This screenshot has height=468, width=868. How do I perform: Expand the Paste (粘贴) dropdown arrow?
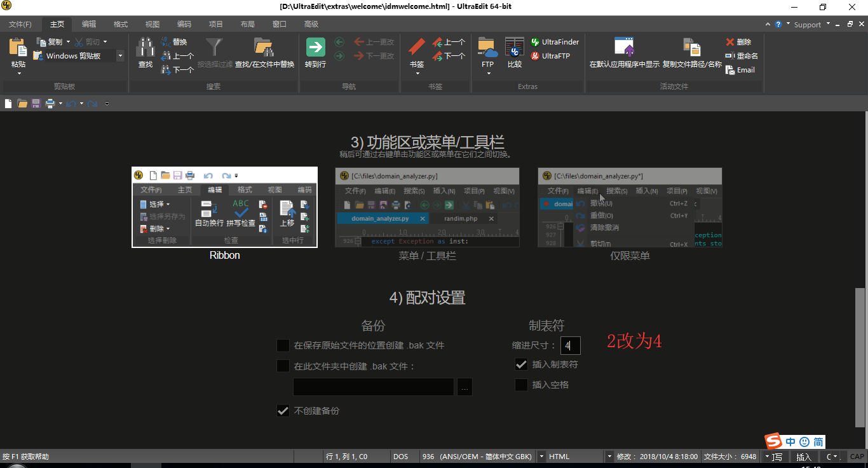(x=18, y=73)
